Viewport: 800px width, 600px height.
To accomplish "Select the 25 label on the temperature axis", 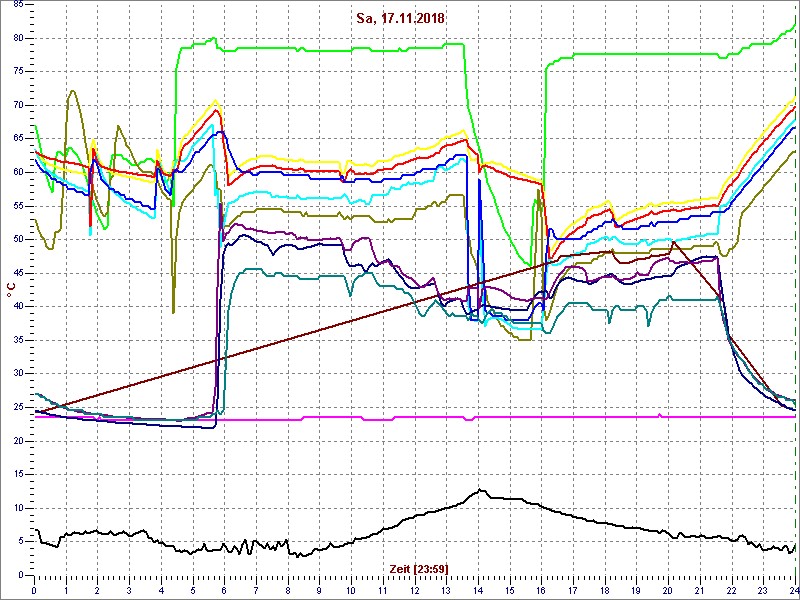I will tap(17, 408).
